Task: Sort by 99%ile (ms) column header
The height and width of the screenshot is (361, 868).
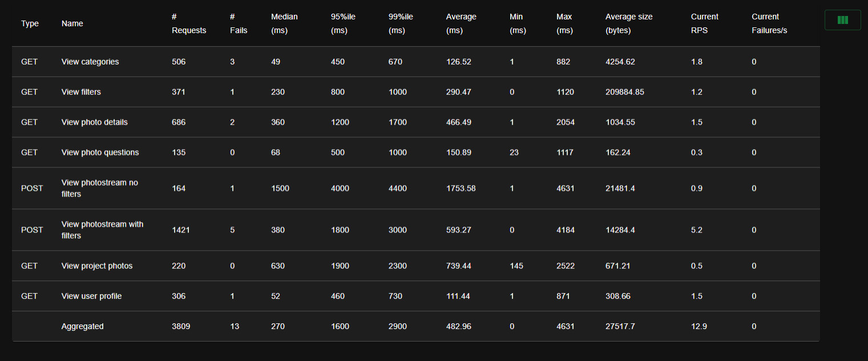Action: pos(401,23)
